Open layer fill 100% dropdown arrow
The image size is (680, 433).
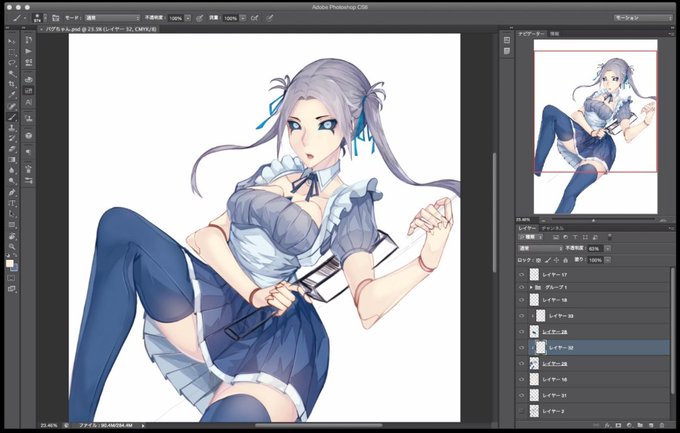(607, 260)
